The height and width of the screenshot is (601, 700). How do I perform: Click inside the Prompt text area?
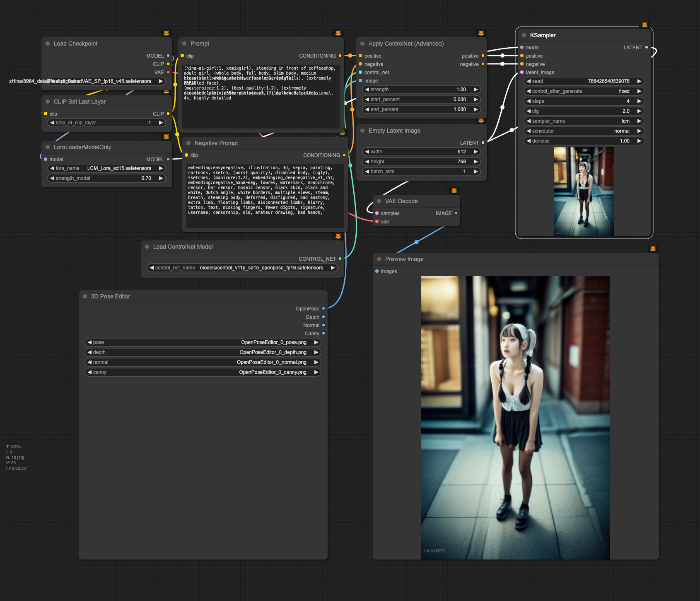[261, 96]
